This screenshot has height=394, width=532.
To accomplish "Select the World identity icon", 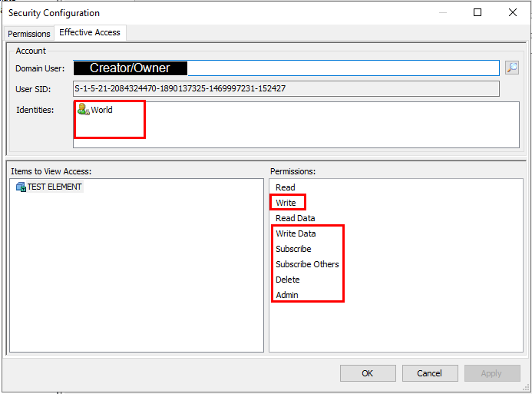I will click(x=83, y=110).
